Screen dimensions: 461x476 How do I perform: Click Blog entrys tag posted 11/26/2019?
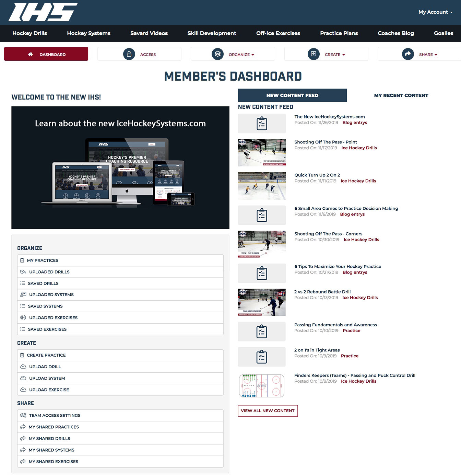click(x=355, y=123)
